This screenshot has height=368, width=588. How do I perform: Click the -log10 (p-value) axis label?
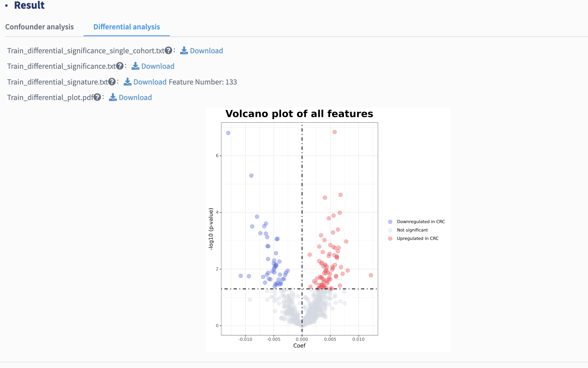point(211,229)
